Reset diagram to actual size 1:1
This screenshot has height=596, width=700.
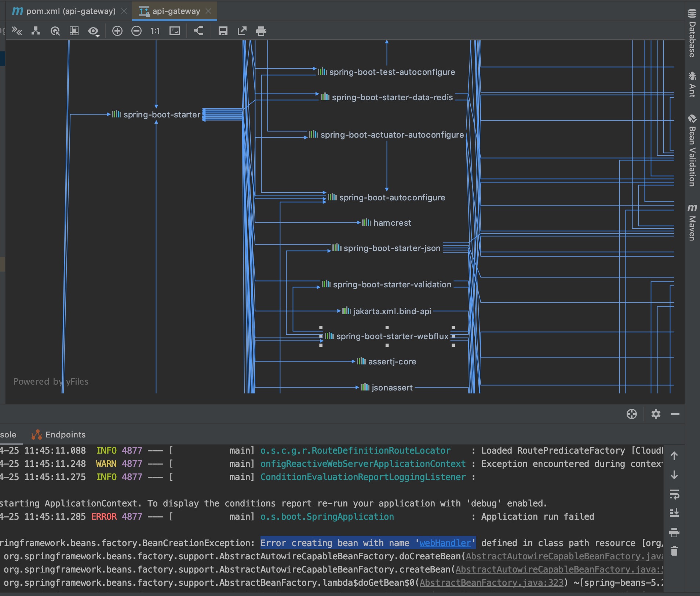point(155,31)
